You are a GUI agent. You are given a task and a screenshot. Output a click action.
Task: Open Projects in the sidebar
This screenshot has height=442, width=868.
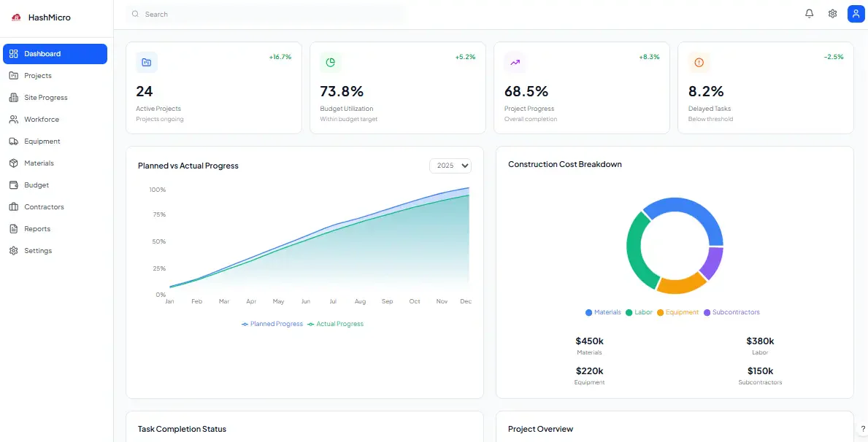55,76
